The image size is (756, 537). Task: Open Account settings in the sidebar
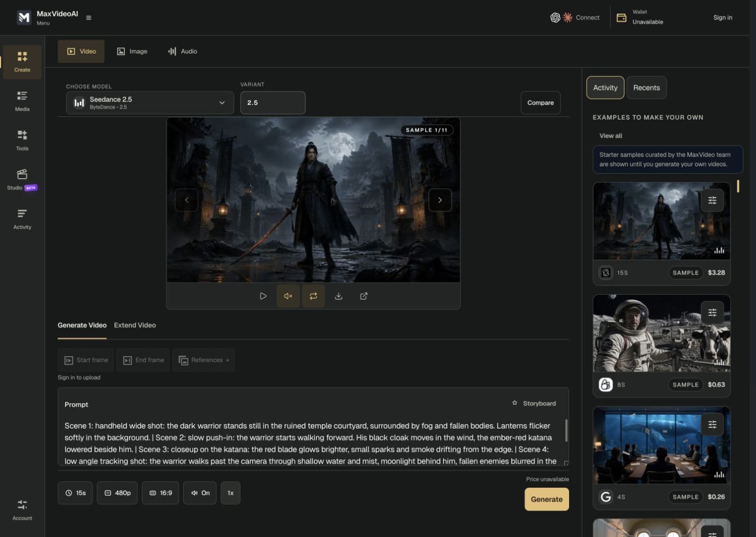pyautogui.click(x=22, y=510)
